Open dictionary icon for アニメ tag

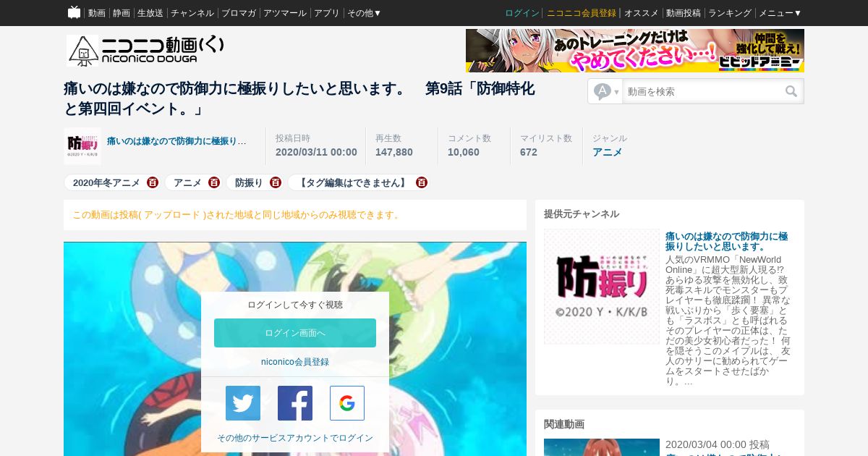point(213,182)
